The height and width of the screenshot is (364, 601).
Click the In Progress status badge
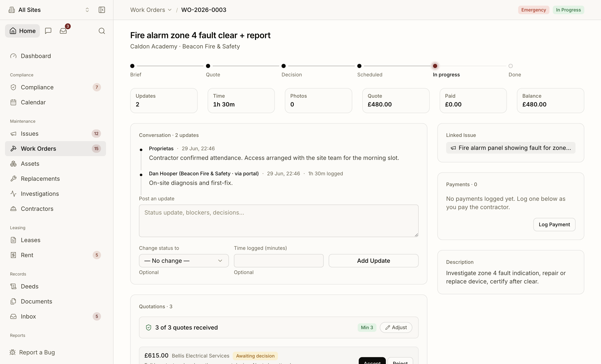568,10
